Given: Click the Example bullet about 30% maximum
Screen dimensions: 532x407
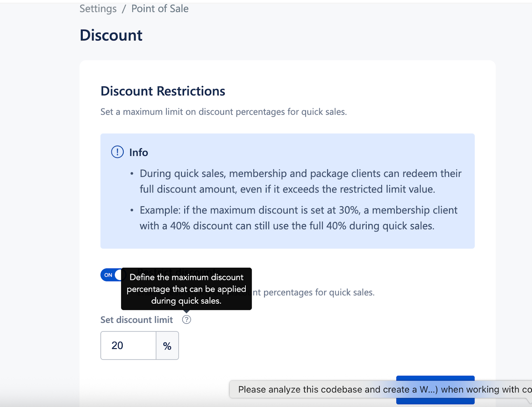Looking at the screenshot, I should tap(298, 218).
